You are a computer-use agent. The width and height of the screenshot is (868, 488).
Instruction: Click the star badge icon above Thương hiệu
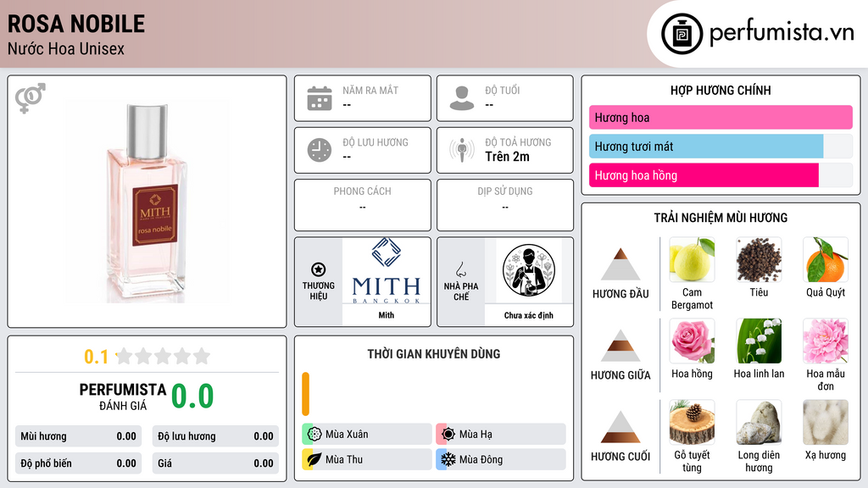point(319,269)
